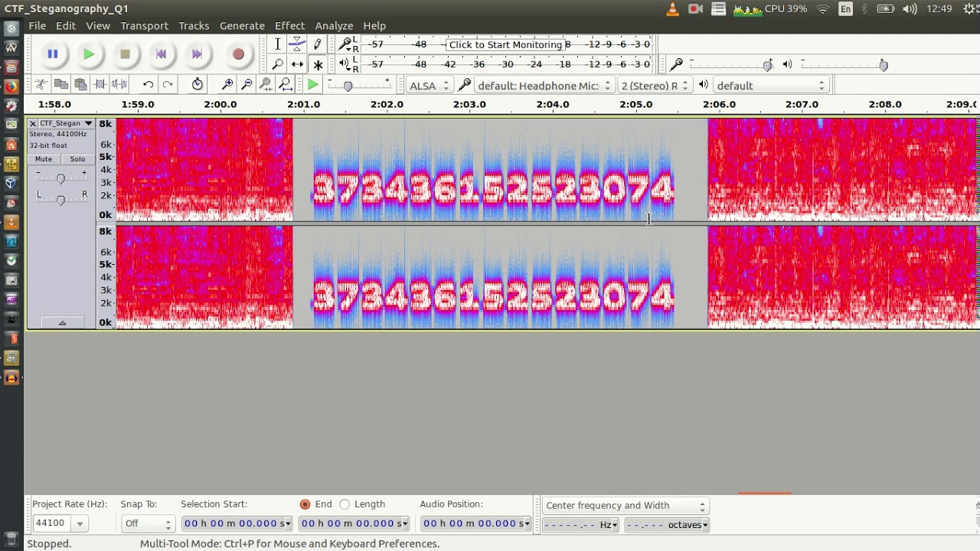The width and height of the screenshot is (980, 551).
Task: Skip to Start of the track
Action: pos(161,54)
